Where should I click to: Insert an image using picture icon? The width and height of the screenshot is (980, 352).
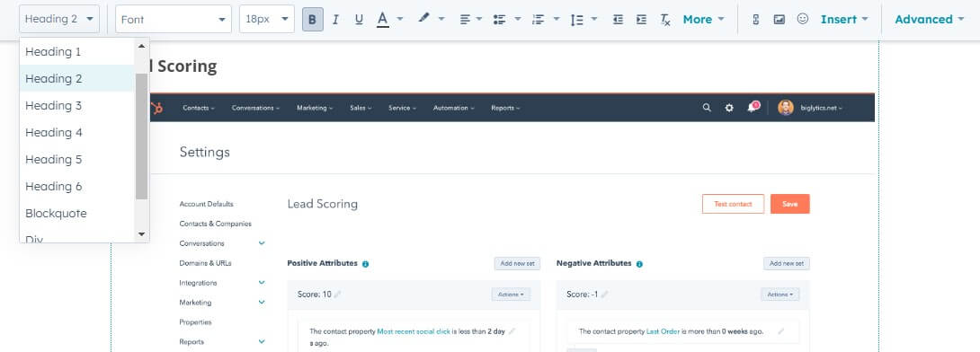779,20
